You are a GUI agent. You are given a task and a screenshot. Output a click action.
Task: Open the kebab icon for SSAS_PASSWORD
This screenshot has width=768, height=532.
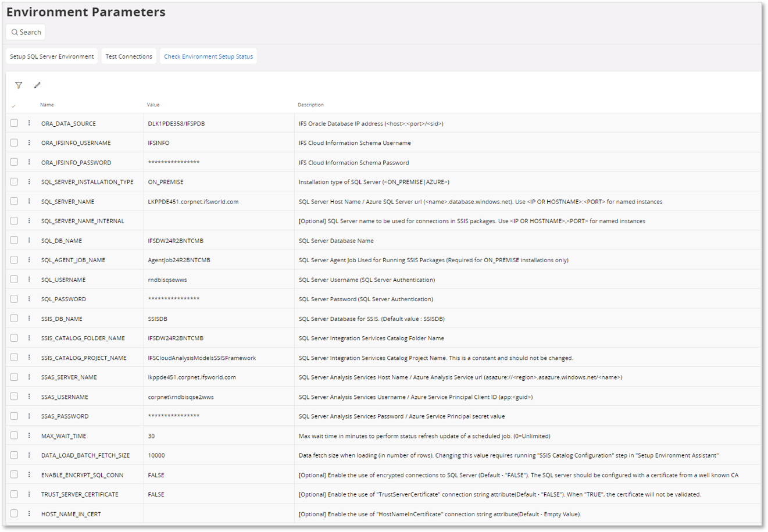tap(29, 416)
